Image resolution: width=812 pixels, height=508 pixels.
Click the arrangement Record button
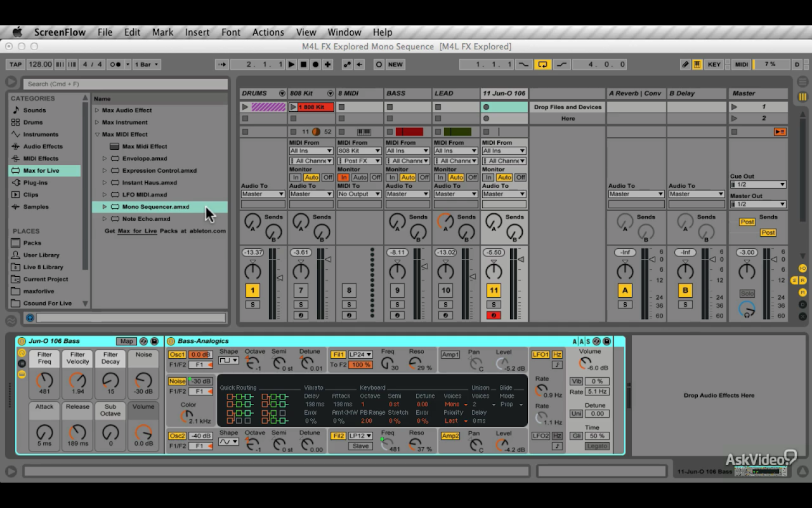pyautogui.click(x=315, y=64)
